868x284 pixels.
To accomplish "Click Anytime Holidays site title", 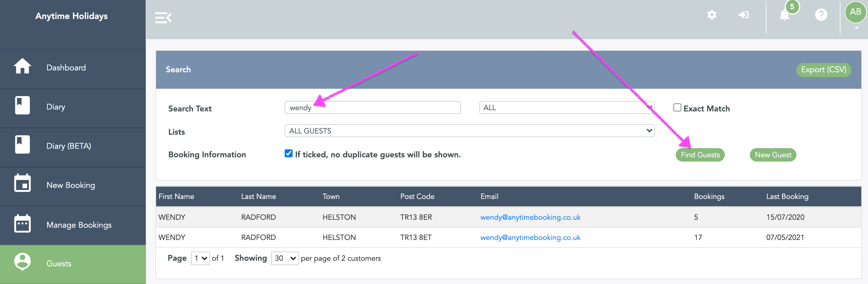I will [x=71, y=16].
